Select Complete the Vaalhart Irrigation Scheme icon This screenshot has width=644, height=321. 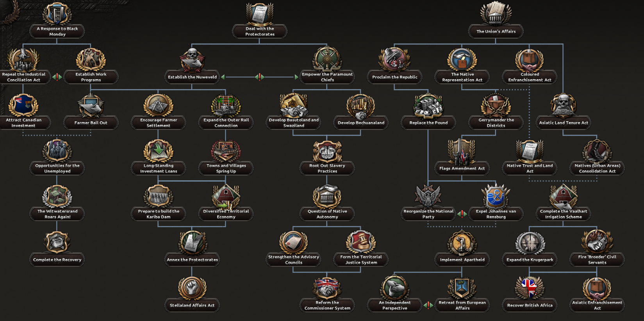(x=563, y=196)
